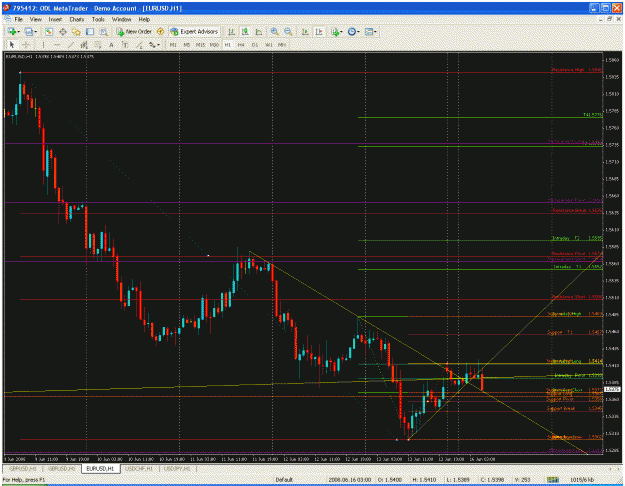
Task: Expand the periods clock dropdown arrow
Action: pos(358,31)
